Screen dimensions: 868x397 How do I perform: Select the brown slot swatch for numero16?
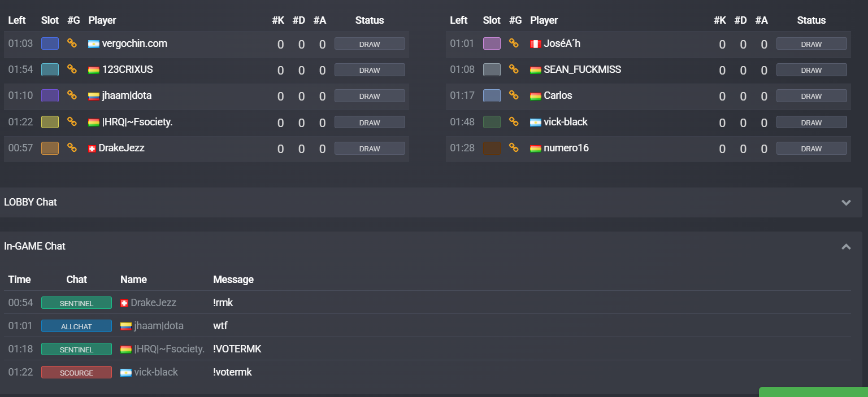pyautogui.click(x=492, y=148)
